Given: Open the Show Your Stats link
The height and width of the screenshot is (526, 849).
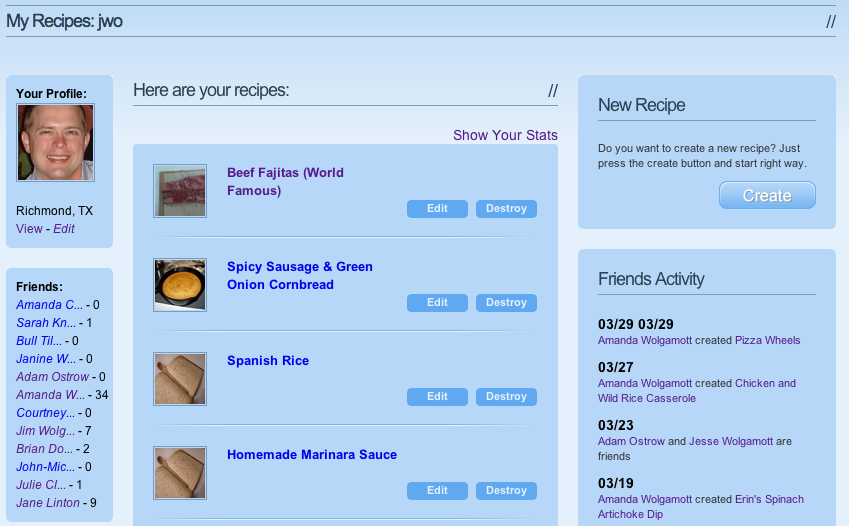Looking at the screenshot, I should (505, 135).
